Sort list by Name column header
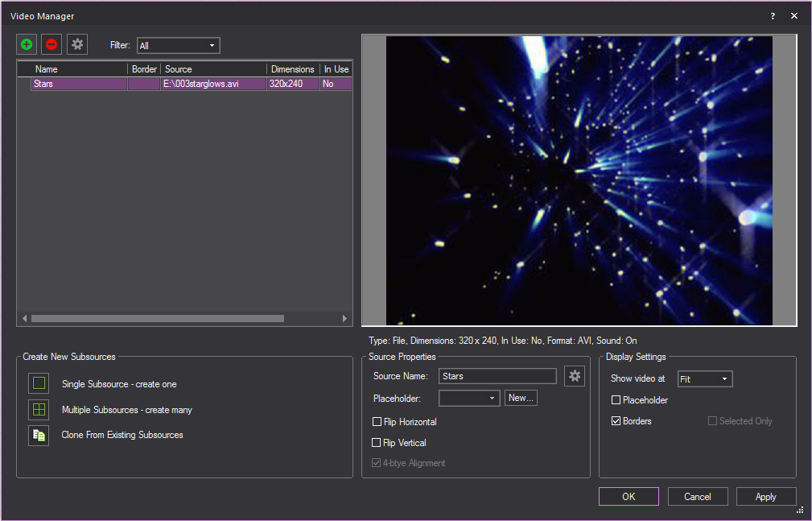 [78, 69]
